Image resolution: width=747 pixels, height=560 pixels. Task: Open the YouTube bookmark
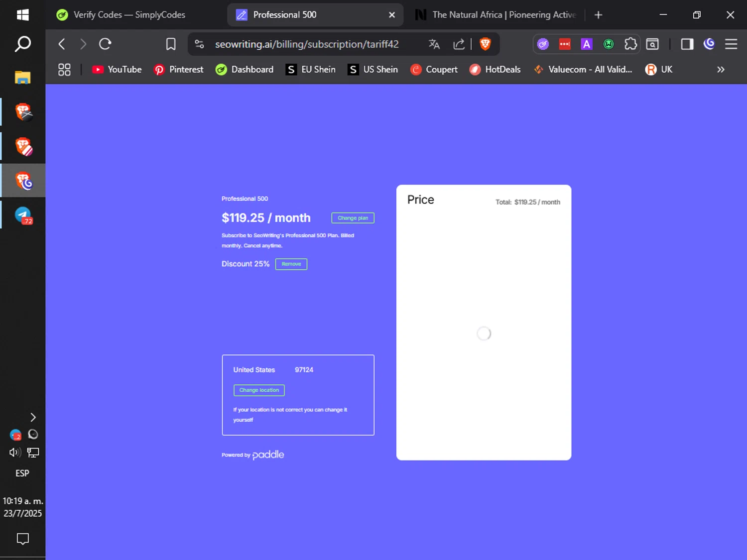pos(117,70)
